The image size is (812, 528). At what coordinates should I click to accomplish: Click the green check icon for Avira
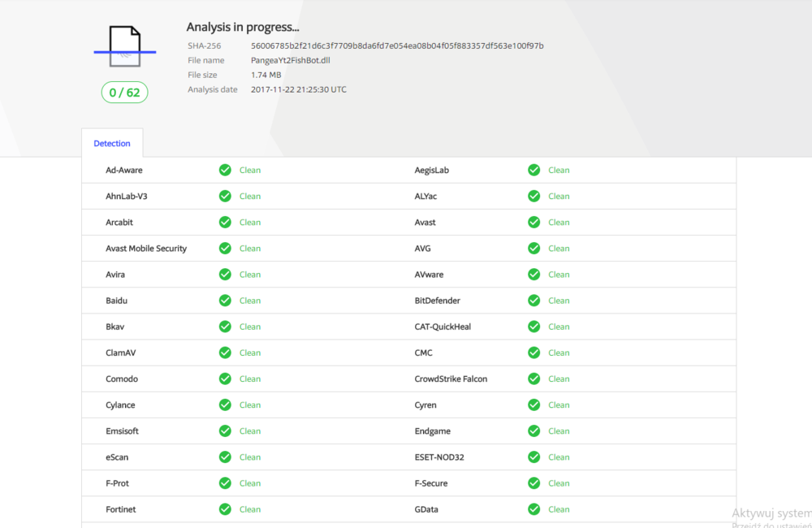pyautogui.click(x=225, y=274)
